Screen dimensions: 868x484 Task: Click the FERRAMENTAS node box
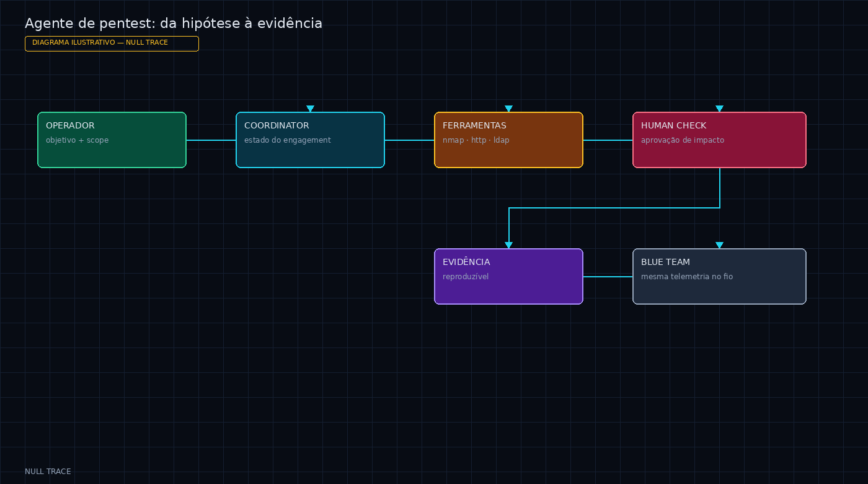[508, 140]
